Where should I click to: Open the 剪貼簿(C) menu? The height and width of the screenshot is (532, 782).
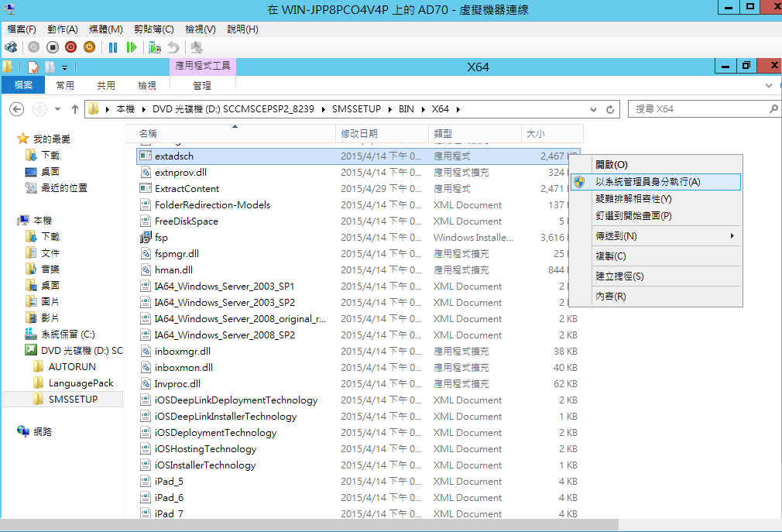153,29
